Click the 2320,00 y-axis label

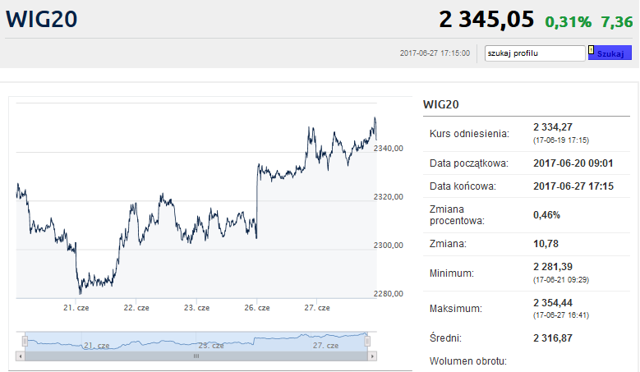[x=388, y=197]
